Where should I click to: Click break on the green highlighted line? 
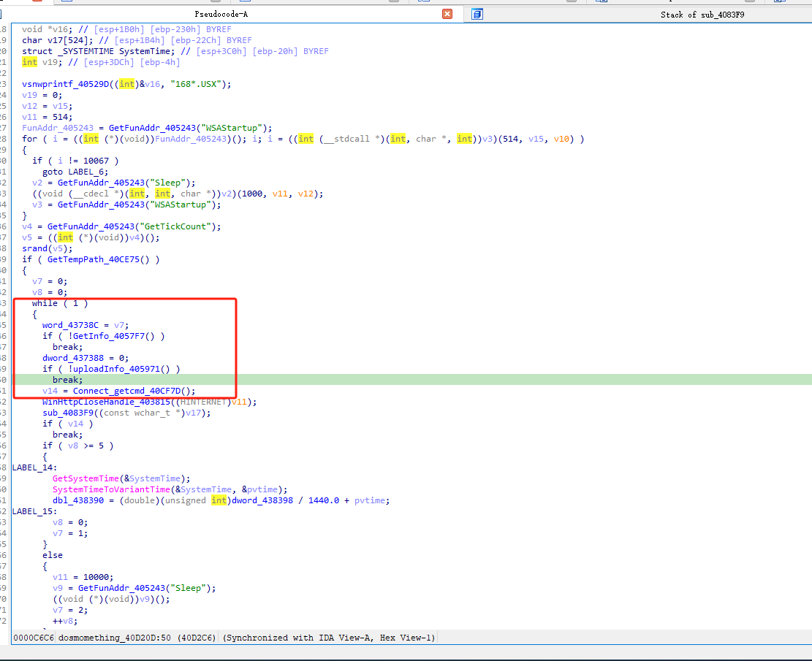pyautogui.click(x=67, y=380)
